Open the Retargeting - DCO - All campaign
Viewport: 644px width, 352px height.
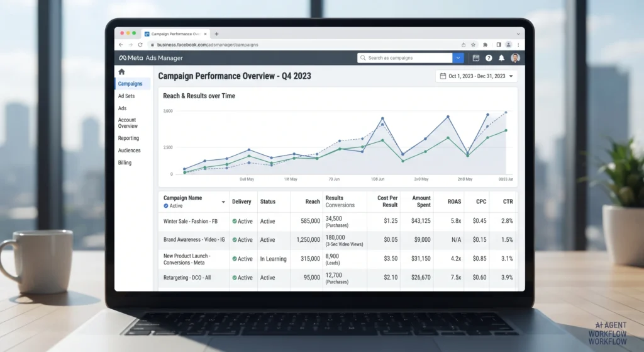(x=187, y=278)
